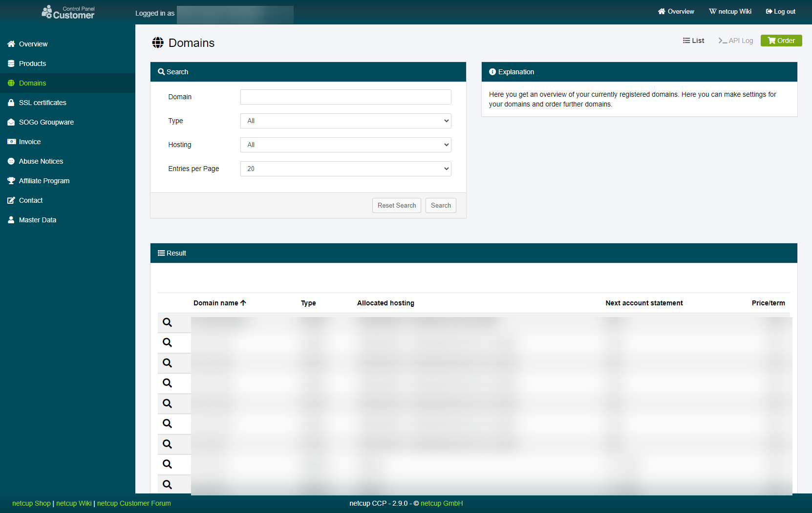
Task: Open Abuse Notices page
Action: [67, 161]
